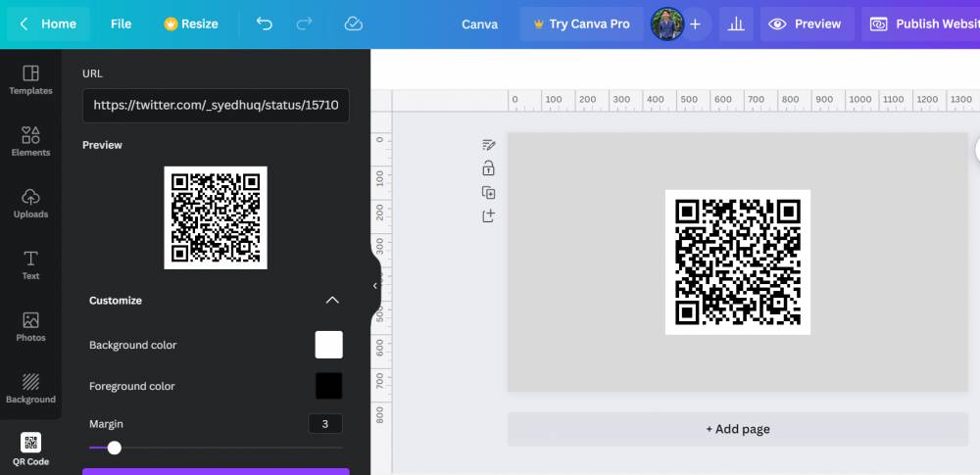Click the lock page icon
The image size is (980, 475).
point(489,168)
